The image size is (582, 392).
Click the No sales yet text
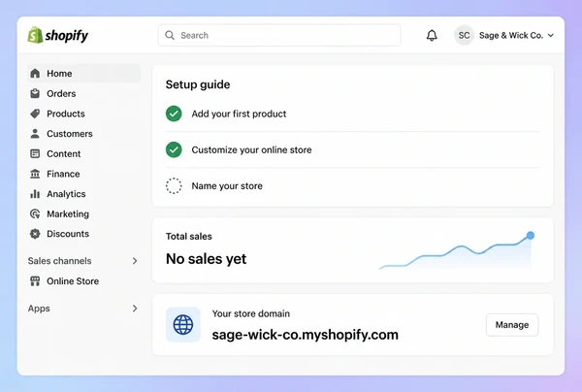point(206,259)
